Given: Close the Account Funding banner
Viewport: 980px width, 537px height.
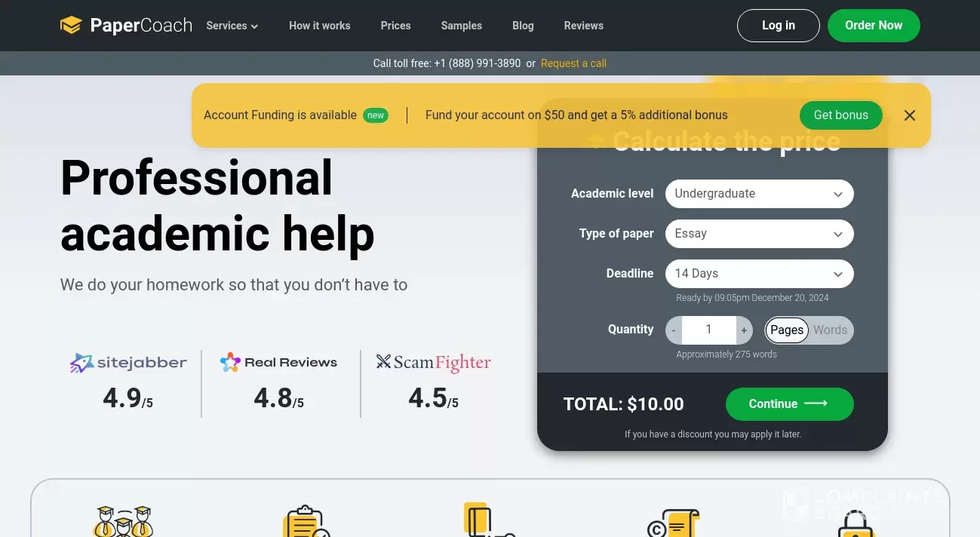Looking at the screenshot, I should [x=910, y=115].
